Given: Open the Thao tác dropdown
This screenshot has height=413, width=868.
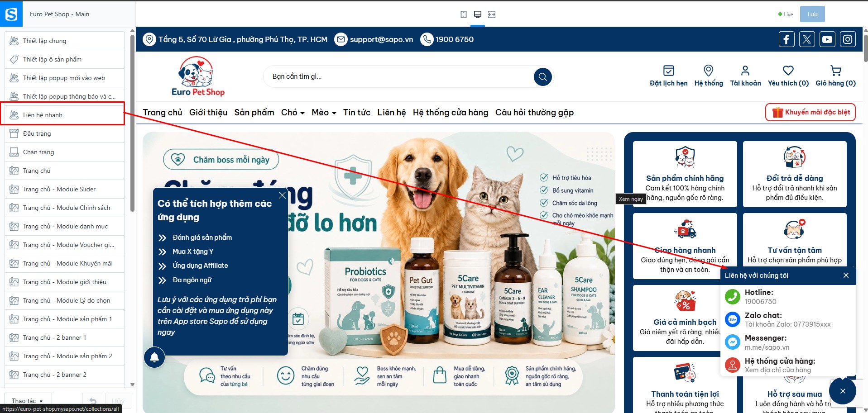Looking at the screenshot, I should 27,400.
